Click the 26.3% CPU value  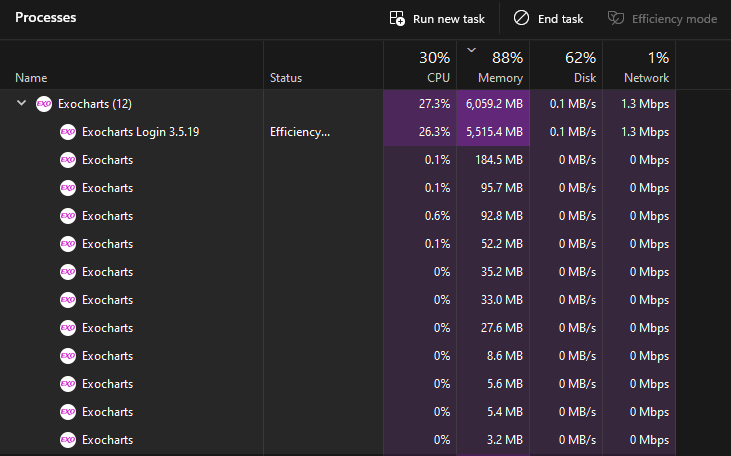(434, 132)
